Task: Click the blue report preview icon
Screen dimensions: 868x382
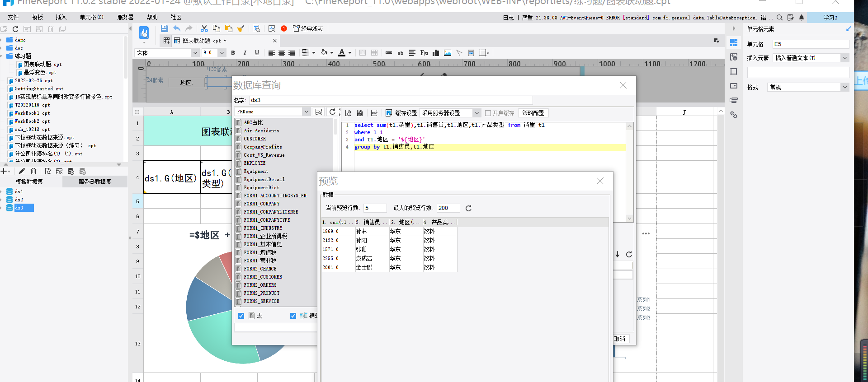Action: pos(144,33)
